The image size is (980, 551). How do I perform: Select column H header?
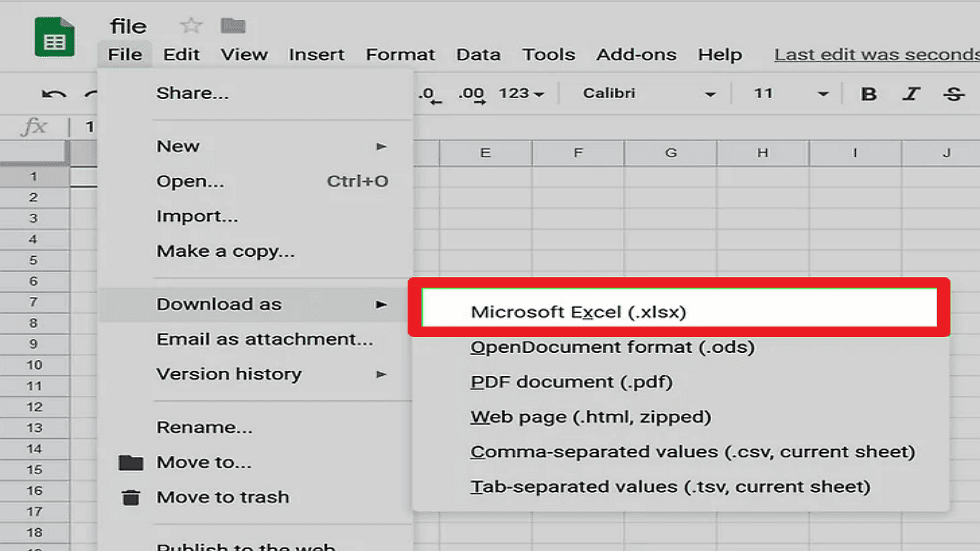[x=763, y=153]
